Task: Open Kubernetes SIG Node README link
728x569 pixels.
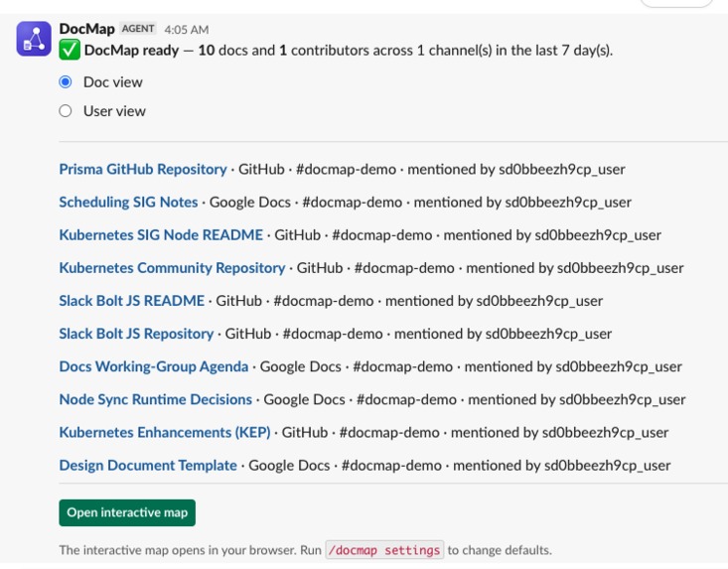Action: [161, 235]
